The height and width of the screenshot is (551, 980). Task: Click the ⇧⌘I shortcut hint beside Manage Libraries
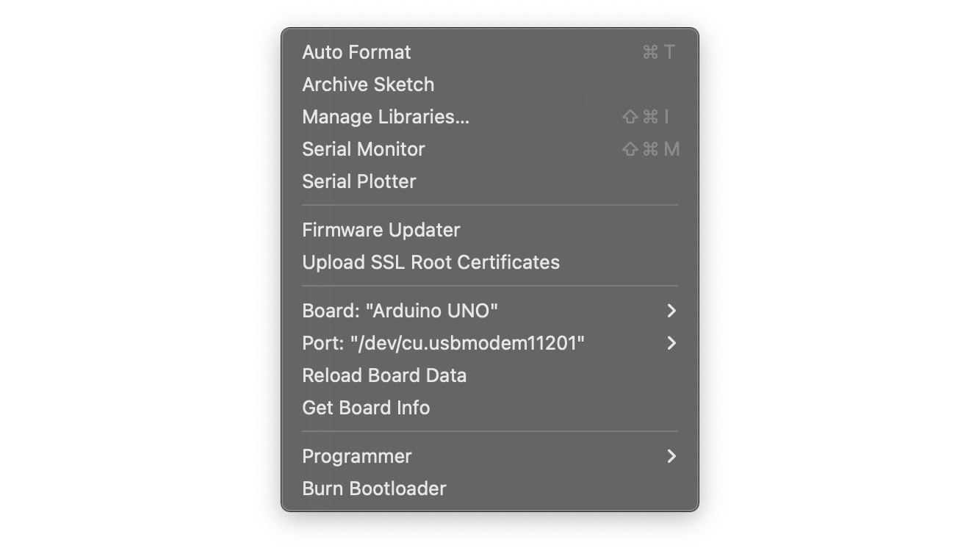pyautogui.click(x=646, y=117)
